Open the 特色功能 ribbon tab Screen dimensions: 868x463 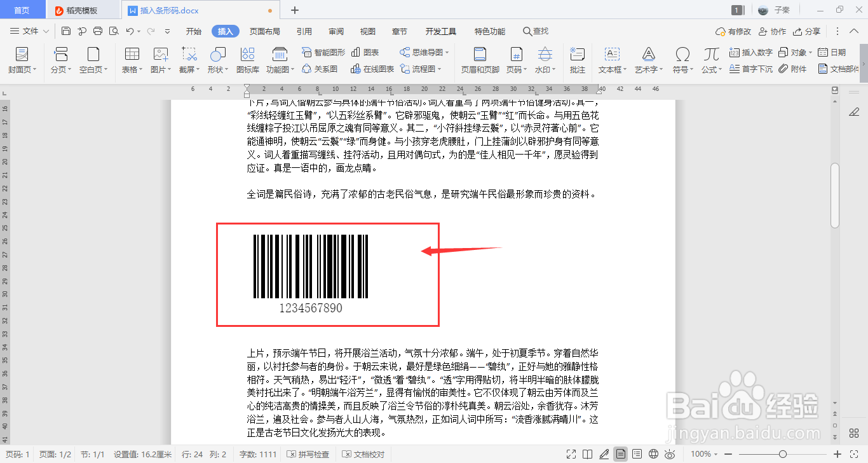pyautogui.click(x=490, y=31)
